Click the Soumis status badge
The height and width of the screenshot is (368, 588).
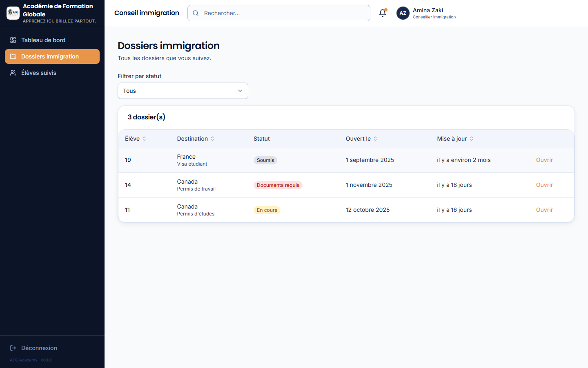click(x=265, y=160)
